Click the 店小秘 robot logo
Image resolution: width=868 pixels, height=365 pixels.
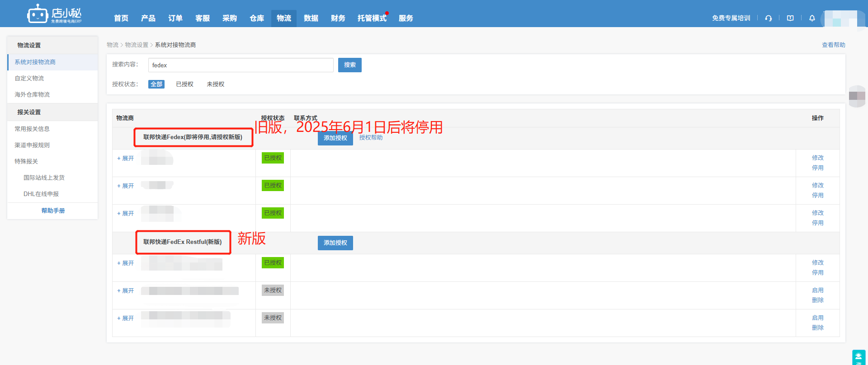[54, 14]
